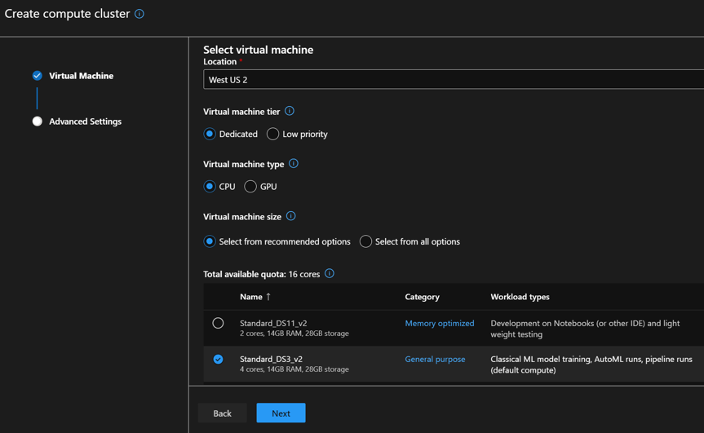
Task: Choose GPU virtual machine type
Action: tap(251, 186)
